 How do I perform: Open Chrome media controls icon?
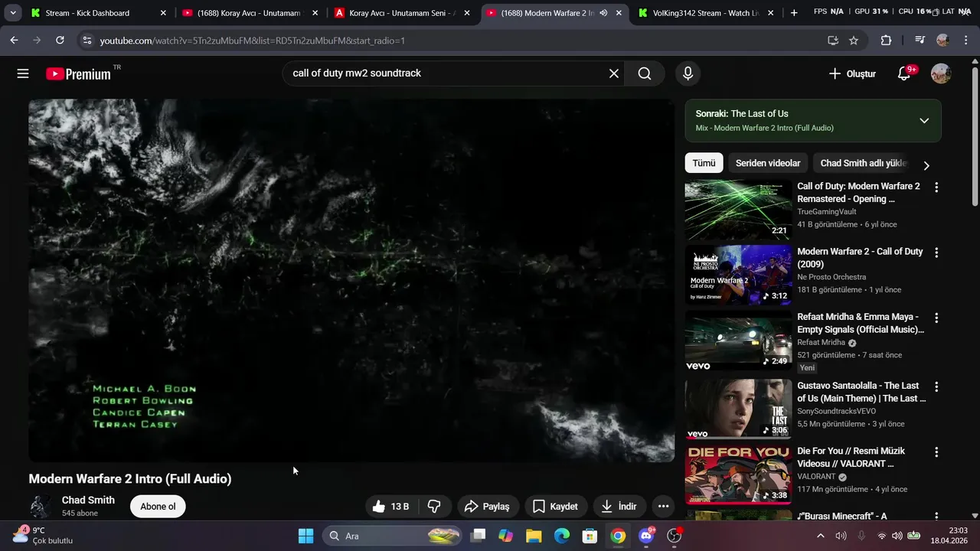click(x=920, y=41)
